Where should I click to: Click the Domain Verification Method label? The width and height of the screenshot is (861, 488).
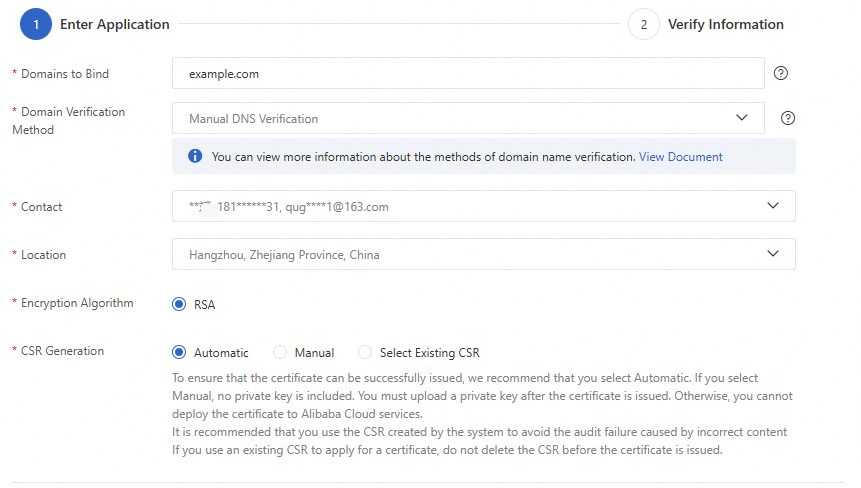point(69,121)
